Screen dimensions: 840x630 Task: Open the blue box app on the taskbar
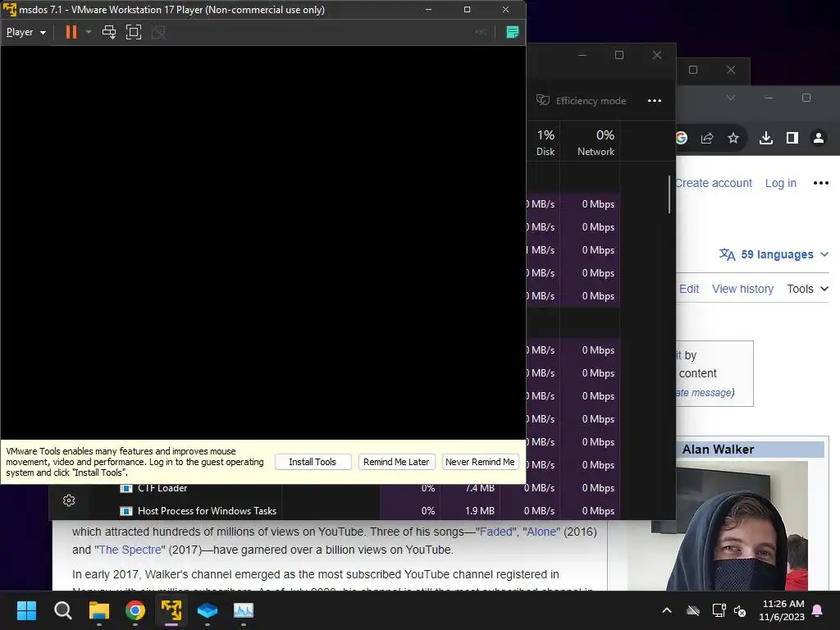pos(208,610)
